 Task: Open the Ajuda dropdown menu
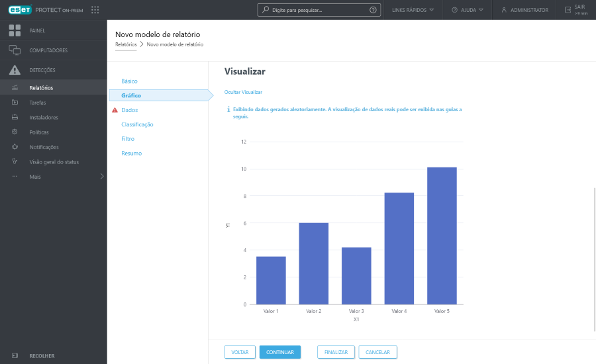pyautogui.click(x=467, y=10)
